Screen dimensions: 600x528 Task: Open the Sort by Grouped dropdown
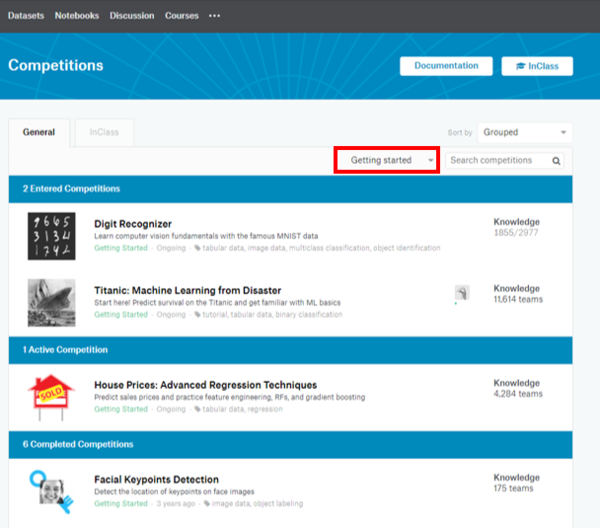click(525, 132)
